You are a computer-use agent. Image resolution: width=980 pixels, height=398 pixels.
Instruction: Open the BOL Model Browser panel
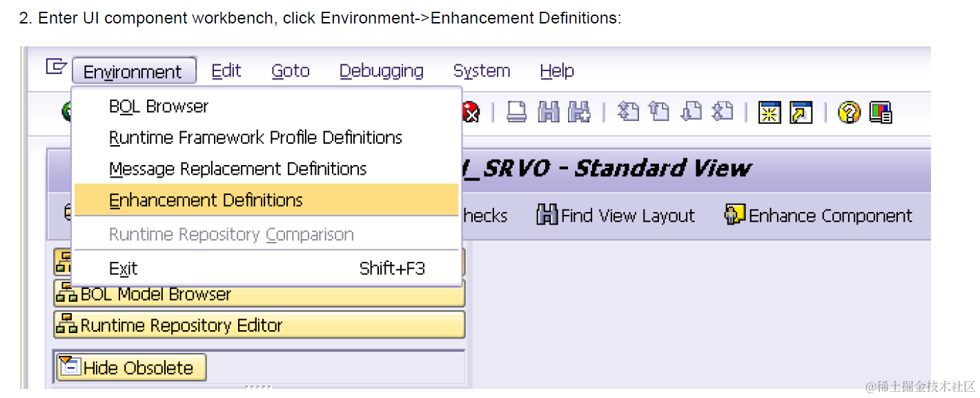coord(259,294)
